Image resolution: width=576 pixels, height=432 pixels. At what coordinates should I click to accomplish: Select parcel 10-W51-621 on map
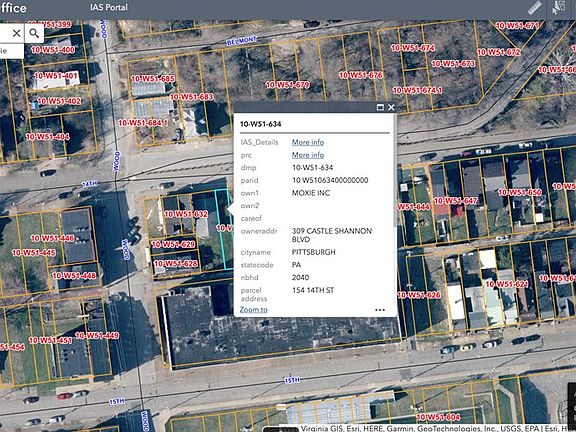point(507,284)
